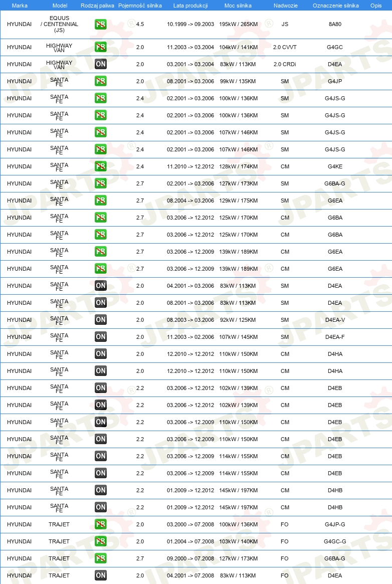The image size is (392, 584).
Task: Click the Nadwozie column header
Action: click(286, 6)
